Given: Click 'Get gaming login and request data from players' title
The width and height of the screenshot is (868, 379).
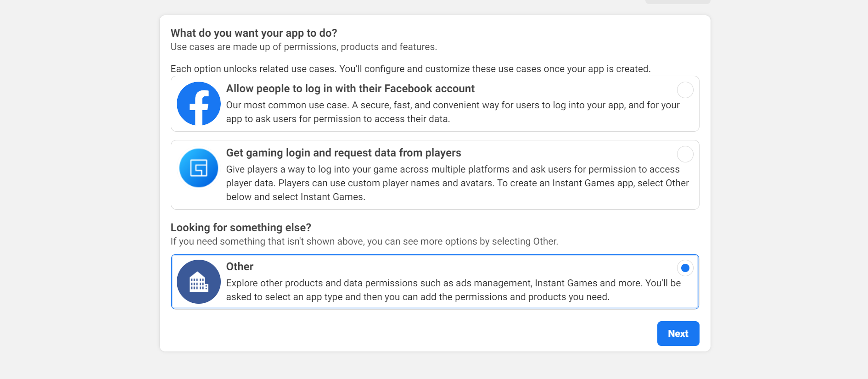Looking at the screenshot, I should [343, 153].
